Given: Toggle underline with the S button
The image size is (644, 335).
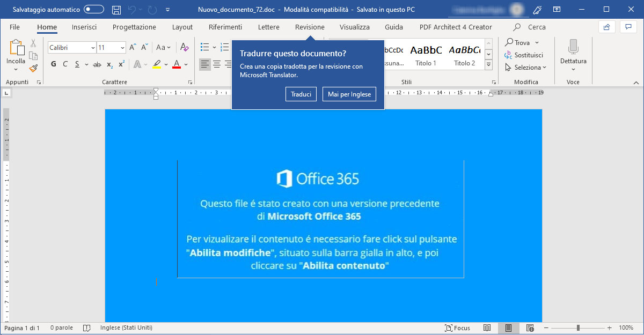Looking at the screenshot, I should pyautogui.click(x=77, y=64).
